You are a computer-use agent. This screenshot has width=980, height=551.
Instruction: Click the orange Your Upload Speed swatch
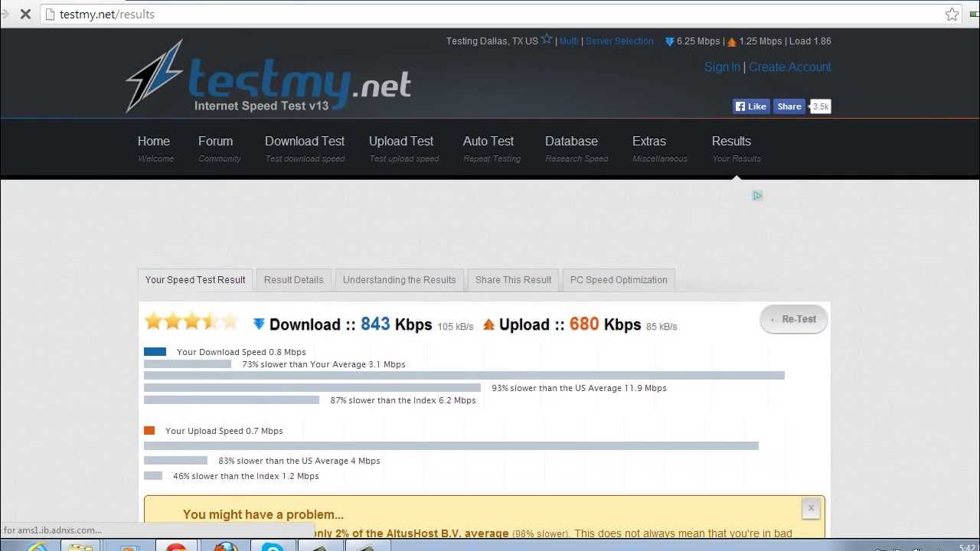149,431
